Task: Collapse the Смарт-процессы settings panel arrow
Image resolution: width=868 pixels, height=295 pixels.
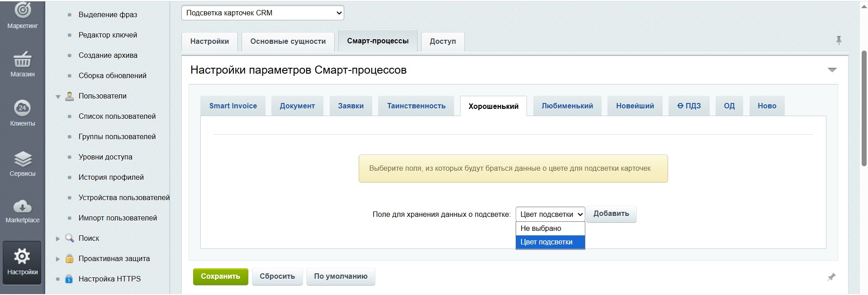Action: tap(832, 70)
